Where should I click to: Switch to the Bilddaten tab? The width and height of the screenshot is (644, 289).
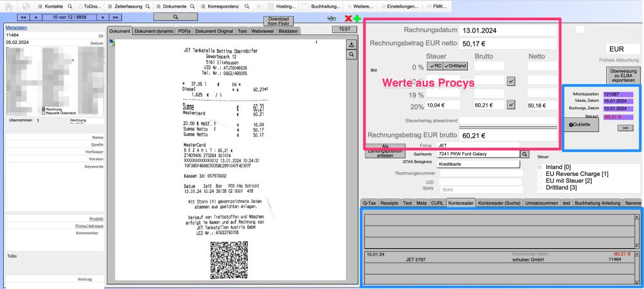tap(288, 31)
